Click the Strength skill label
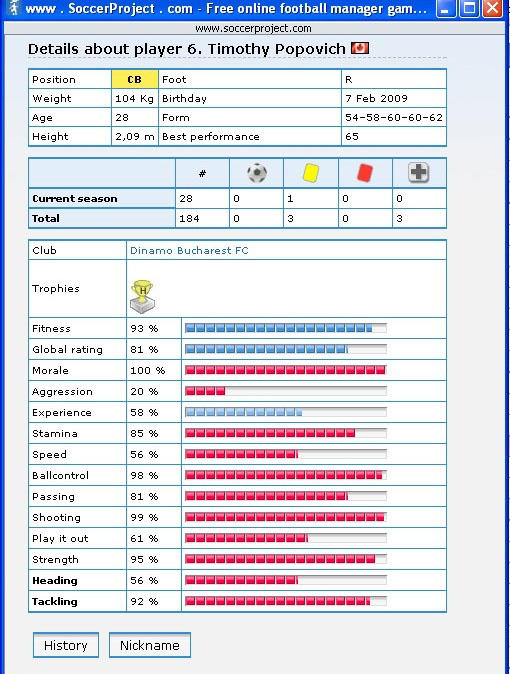This screenshot has width=510, height=674. (55, 559)
